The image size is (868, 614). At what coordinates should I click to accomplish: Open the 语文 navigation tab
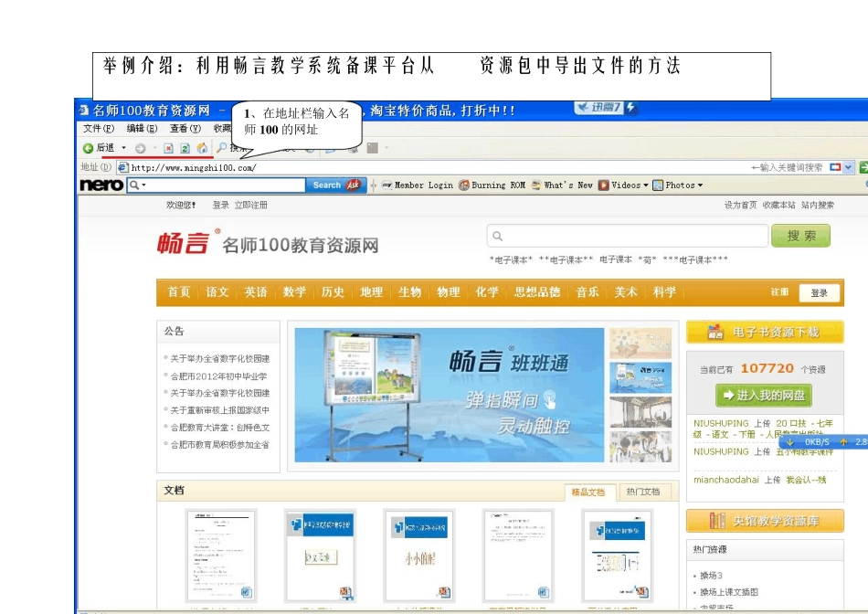click(x=217, y=291)
